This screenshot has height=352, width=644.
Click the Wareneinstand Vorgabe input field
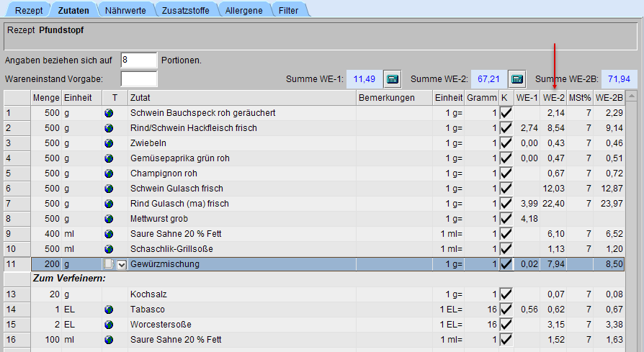[139, 78]
